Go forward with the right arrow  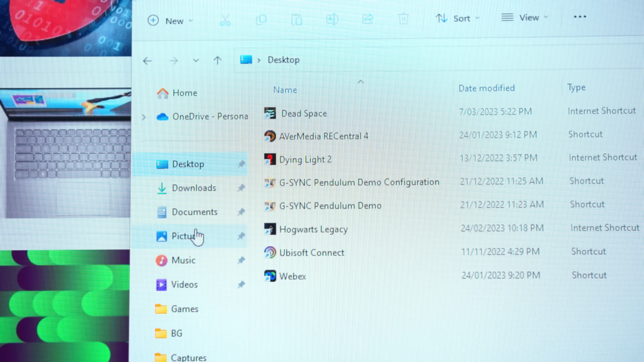tap(174, 61)
